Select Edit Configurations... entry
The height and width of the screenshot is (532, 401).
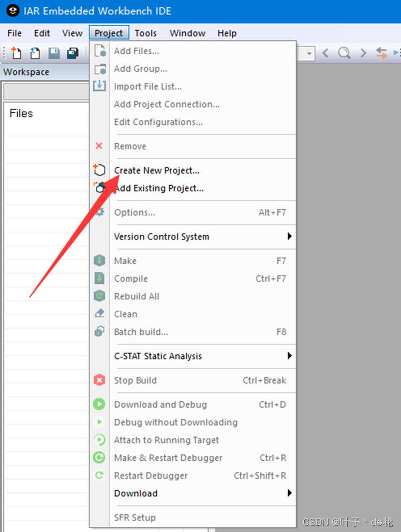coord(193,122)
